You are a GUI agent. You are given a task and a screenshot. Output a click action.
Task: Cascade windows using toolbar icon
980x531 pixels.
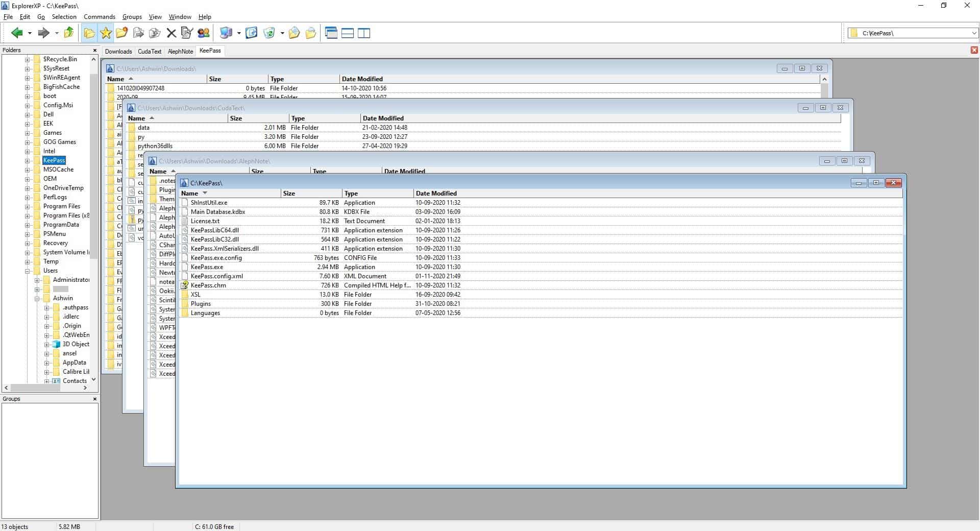click(331, 33)
